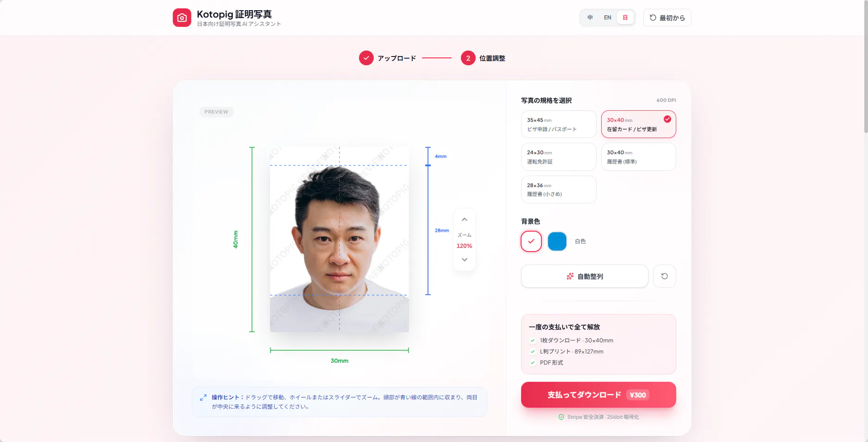Click the 28mm head-height label
Viewport: 868px width, 442px height.
point(442,230)
